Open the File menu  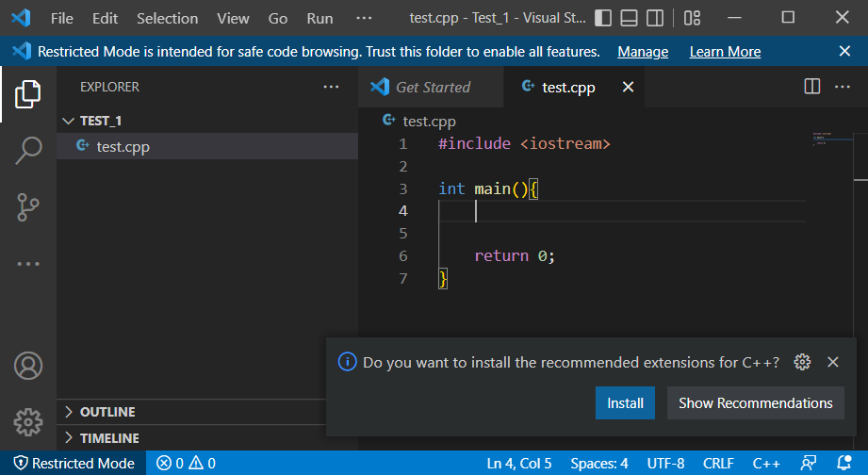pyautogui.click(x=62, y=18)
